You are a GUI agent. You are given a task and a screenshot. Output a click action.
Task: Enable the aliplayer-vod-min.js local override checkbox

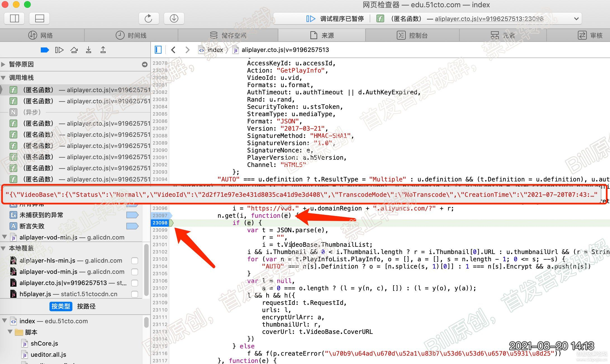coord(135,272)
